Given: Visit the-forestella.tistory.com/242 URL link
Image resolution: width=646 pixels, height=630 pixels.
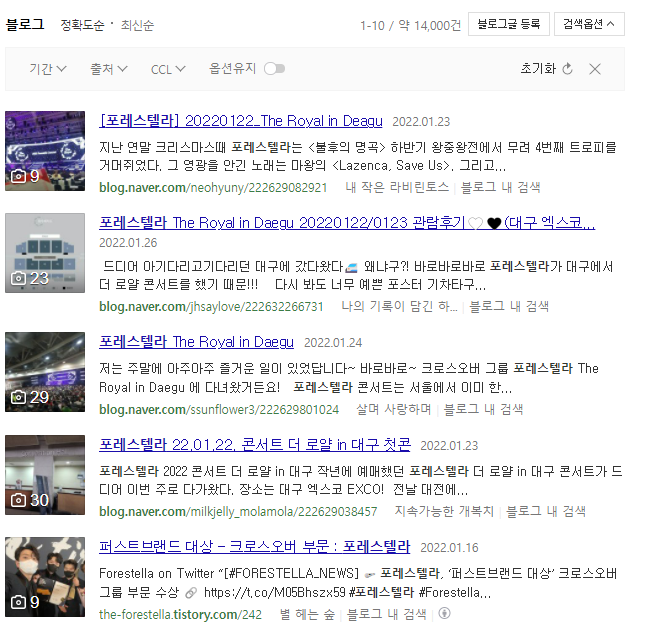Looking at the screenshot, I should pyautogui.click(x=180, y=615).
